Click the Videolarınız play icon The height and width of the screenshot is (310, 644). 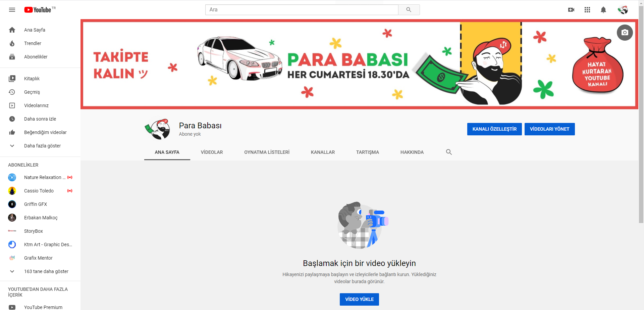pos(12,105)
